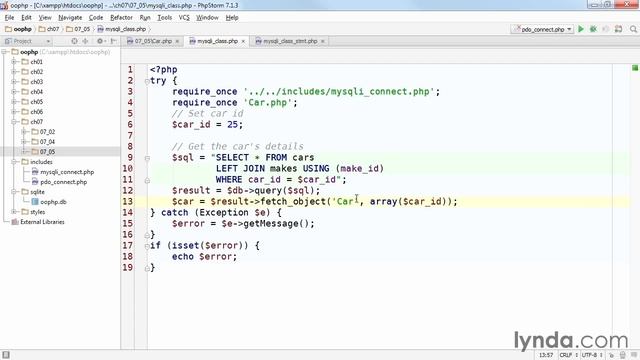Click the 'echo $error;' code line

pos(204,257)
